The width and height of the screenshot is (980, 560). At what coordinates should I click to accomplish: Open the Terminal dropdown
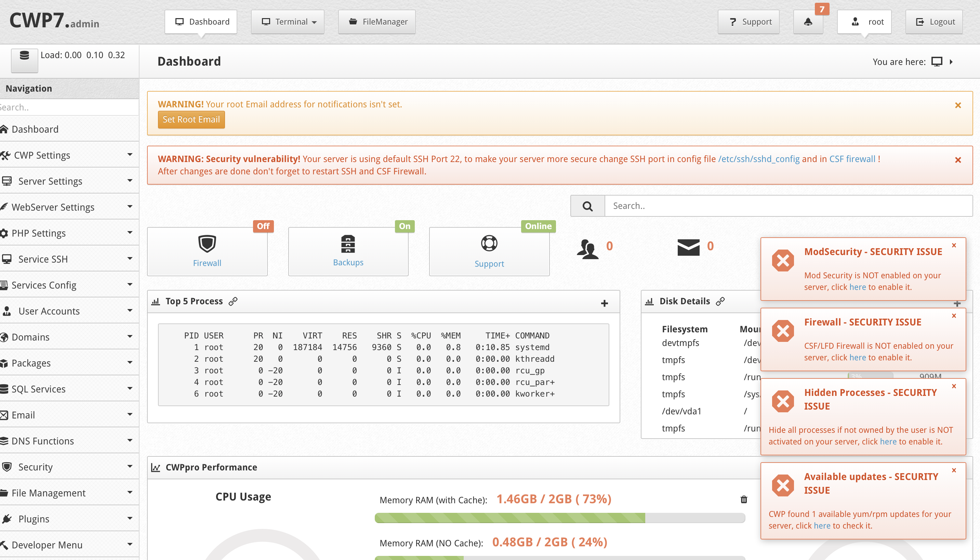(288, 22)
